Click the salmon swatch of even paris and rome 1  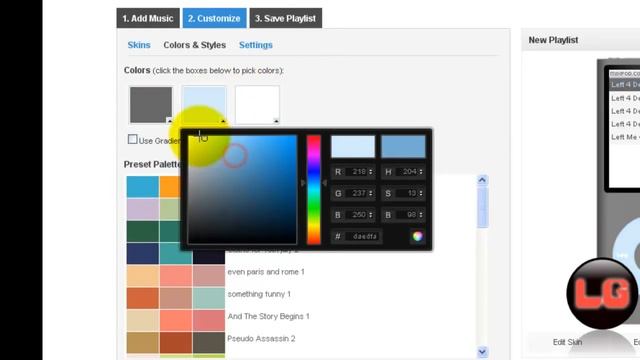click(176, 276)
